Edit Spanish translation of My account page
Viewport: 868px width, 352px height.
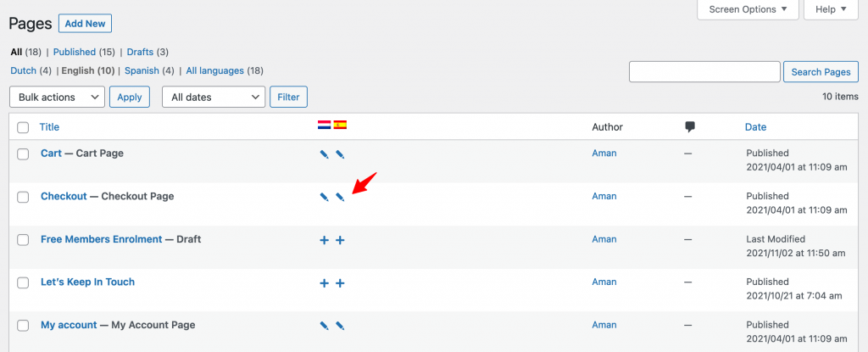tap(340, 326)
